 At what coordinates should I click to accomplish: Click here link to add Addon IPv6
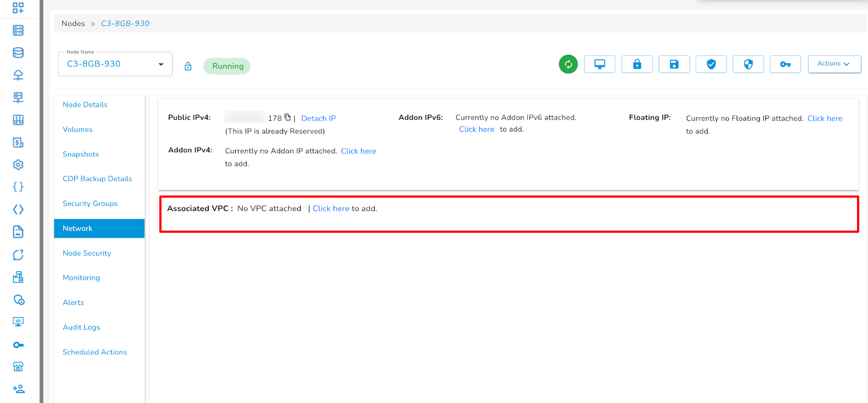tap(477, 130)
